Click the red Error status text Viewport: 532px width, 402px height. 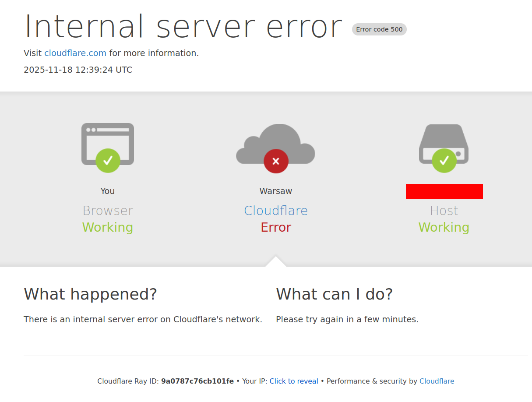276,227
